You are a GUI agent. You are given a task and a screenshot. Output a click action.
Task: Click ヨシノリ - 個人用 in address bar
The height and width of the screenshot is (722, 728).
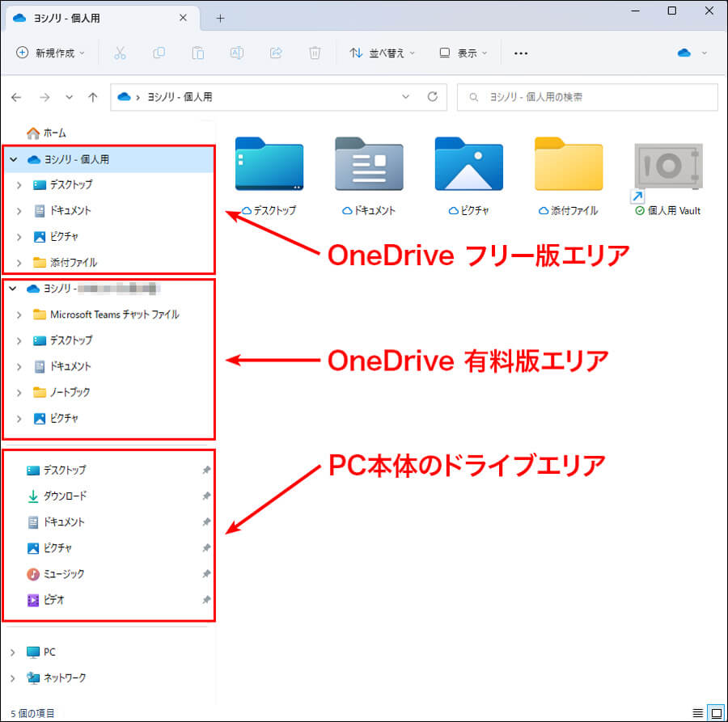(180, 97)
